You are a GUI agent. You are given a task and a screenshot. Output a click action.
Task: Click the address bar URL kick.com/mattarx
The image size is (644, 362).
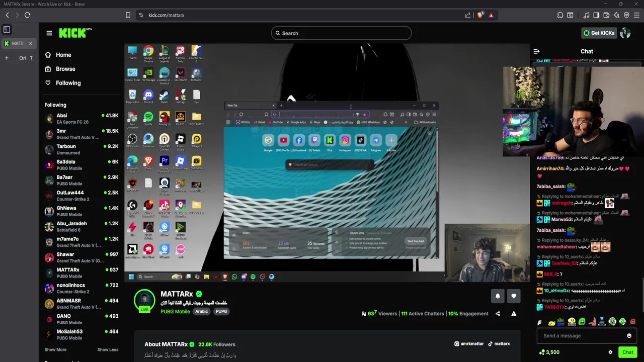point(166,15)
